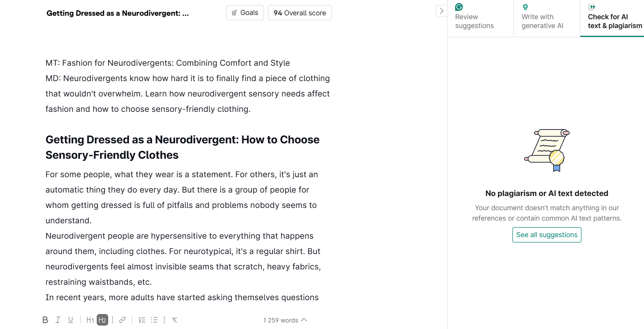Open the Goals settings
The image size is (644, 329).
[245, 13]
